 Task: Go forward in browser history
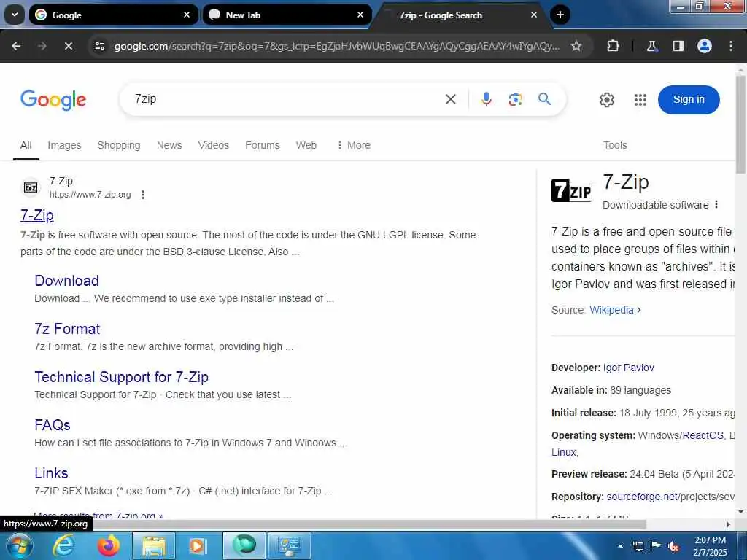(42, 46)
